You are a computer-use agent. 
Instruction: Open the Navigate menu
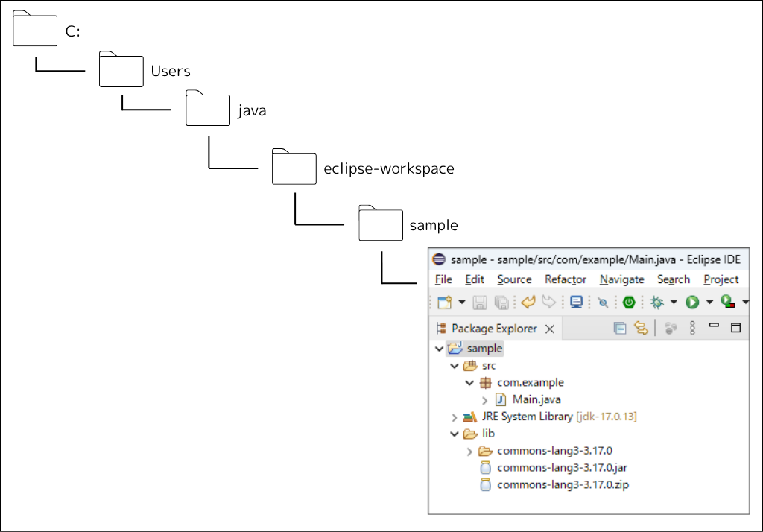[622, 279]
